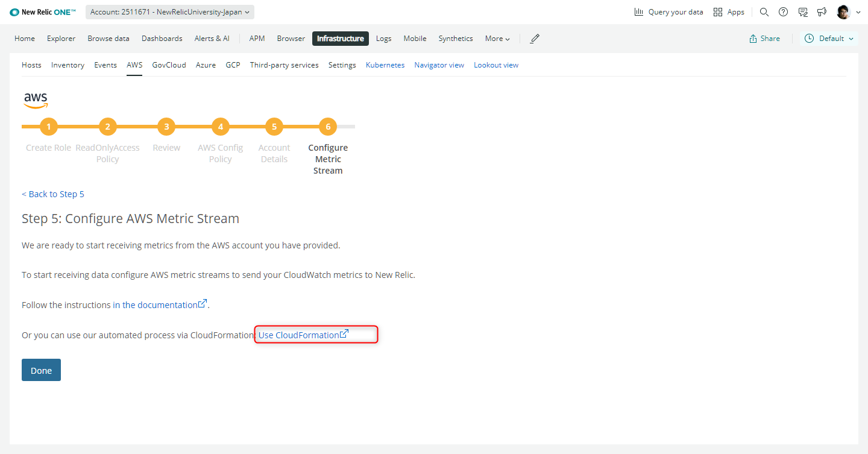Open Query your data chart icon
Image resolution: width=868 pixels, height=454 pixels.
[x=639, y=12]
